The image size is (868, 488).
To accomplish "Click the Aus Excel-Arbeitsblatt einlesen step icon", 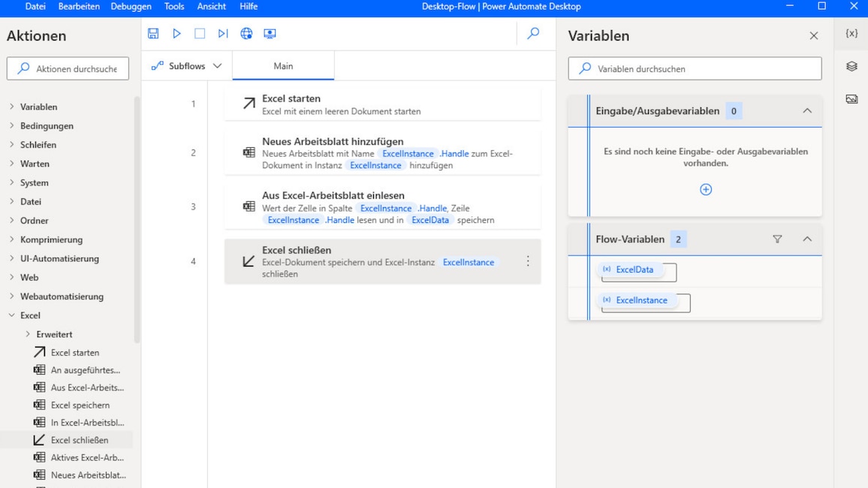I will tap(249, 206).
